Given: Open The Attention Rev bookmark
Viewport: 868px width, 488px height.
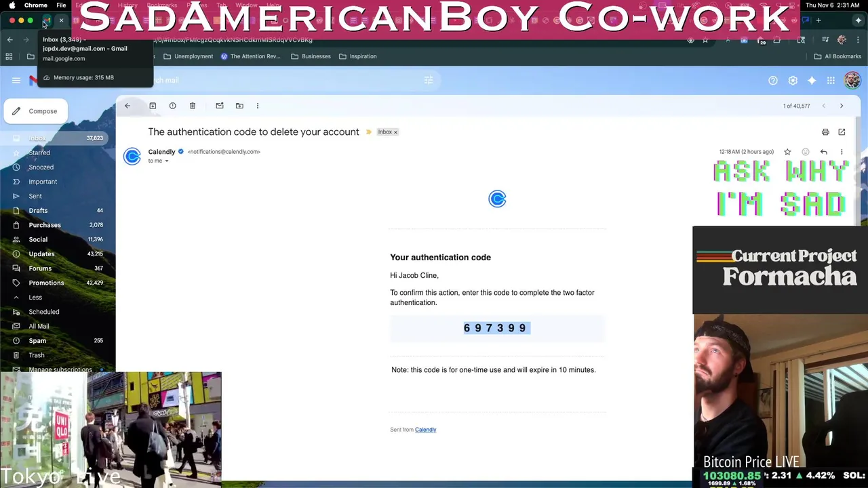Looking at the screenshot, I should click(250, 56).
